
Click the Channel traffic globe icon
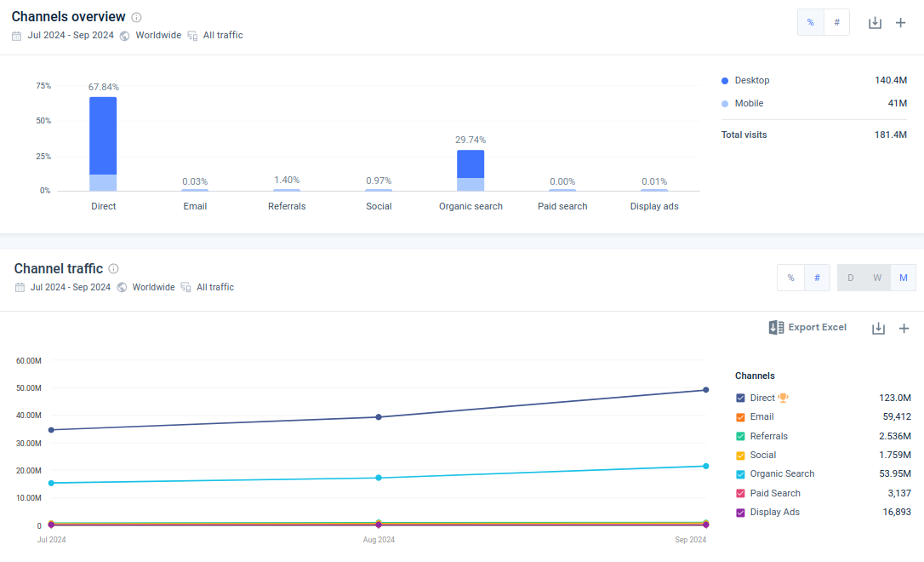(122, 287)
